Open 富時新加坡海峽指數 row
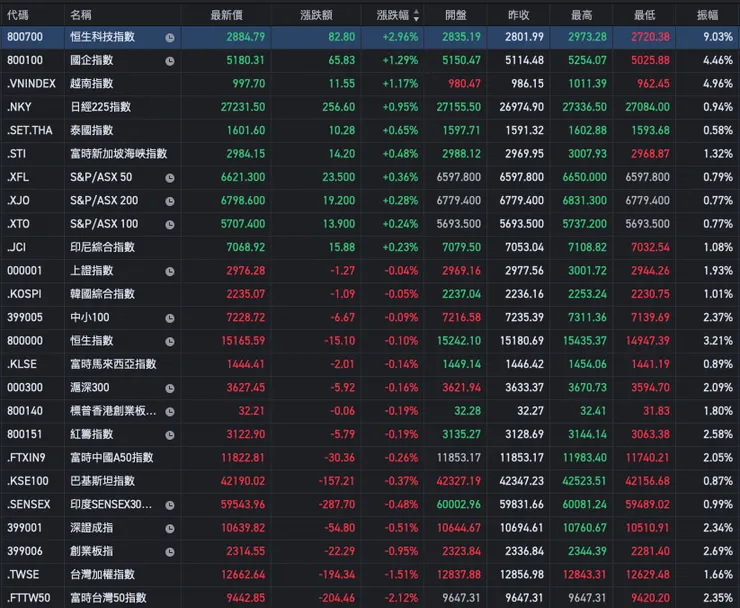 click(x=370, y=153)
